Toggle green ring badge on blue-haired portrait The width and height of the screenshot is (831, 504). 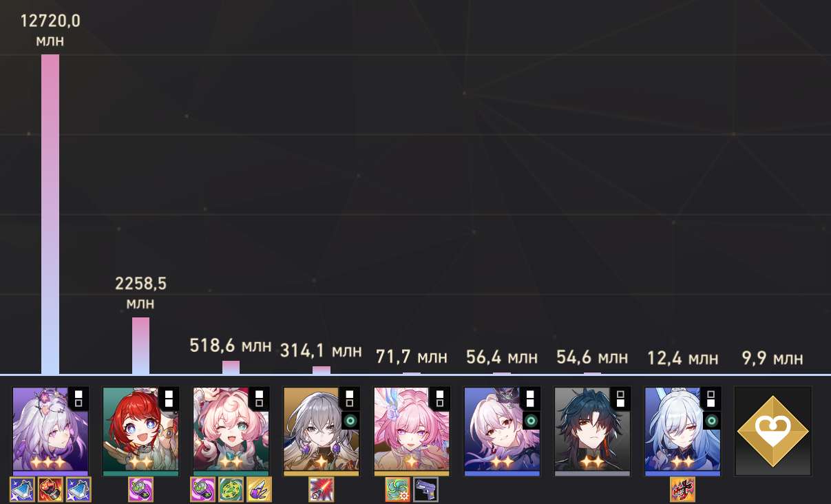coord(711,420)
